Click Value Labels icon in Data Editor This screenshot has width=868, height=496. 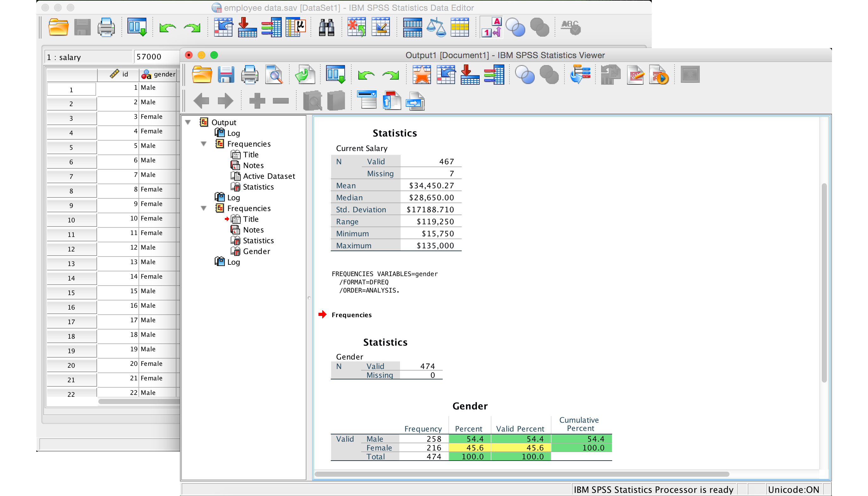pos(491,27)
